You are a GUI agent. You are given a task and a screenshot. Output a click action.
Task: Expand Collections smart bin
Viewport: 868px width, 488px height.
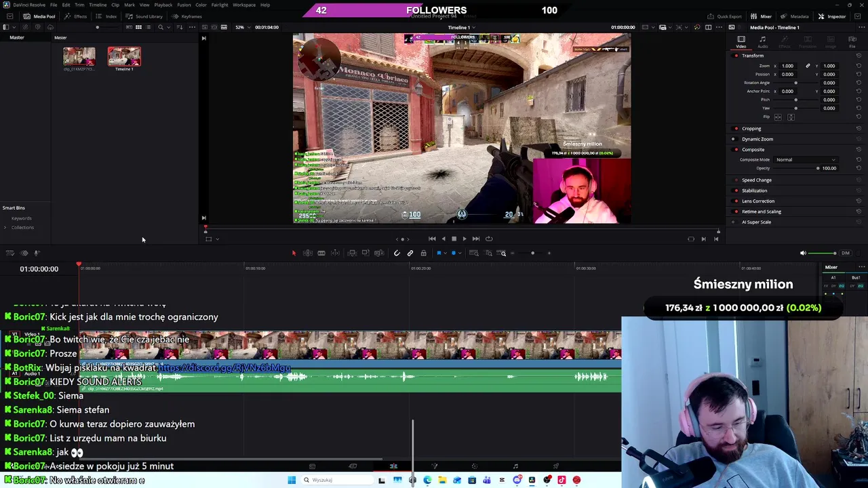5,228
